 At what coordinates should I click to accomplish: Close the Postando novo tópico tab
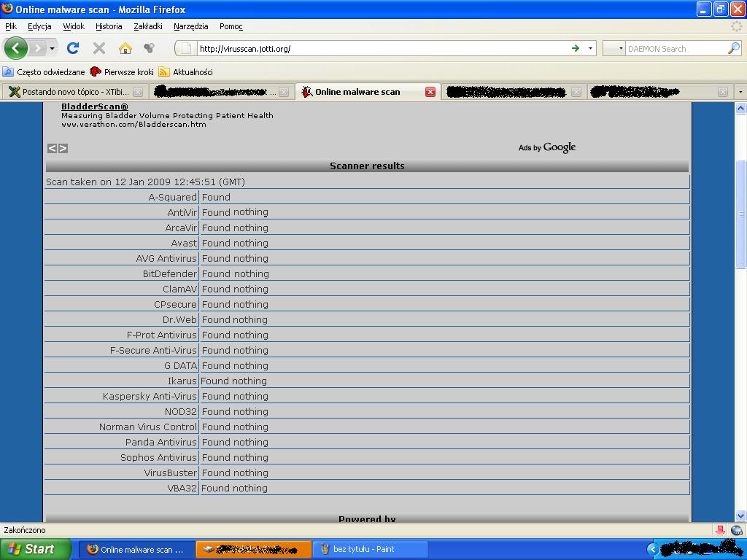point(138,92)
